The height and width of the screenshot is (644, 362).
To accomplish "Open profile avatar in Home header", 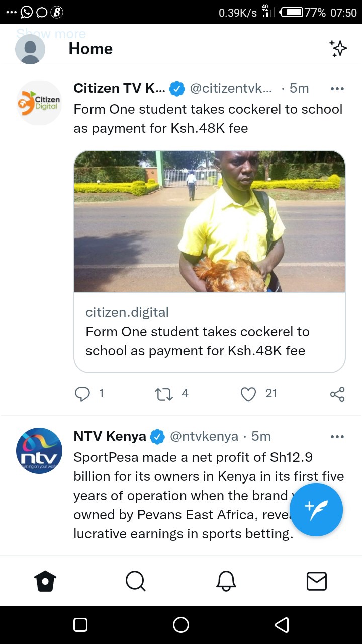I will pyautogui.click(x=30, y=49).
